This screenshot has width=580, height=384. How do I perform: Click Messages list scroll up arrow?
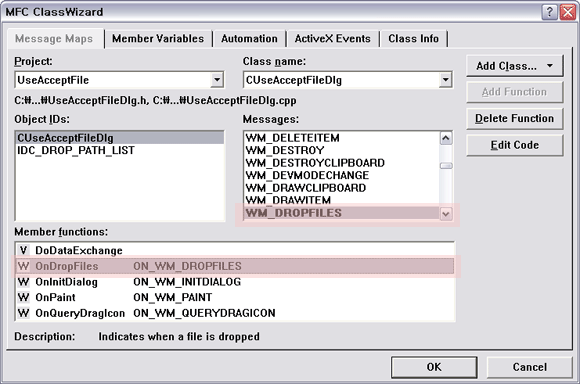(446, 138)
